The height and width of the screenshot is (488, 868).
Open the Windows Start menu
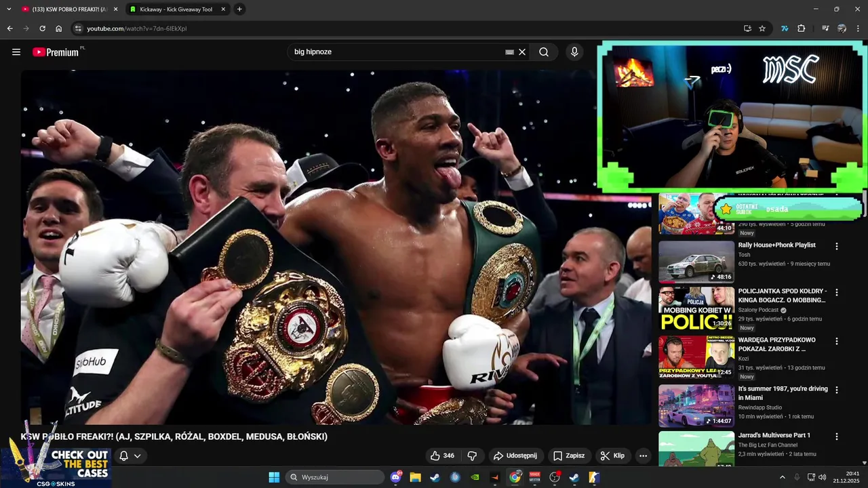point(274,477)
